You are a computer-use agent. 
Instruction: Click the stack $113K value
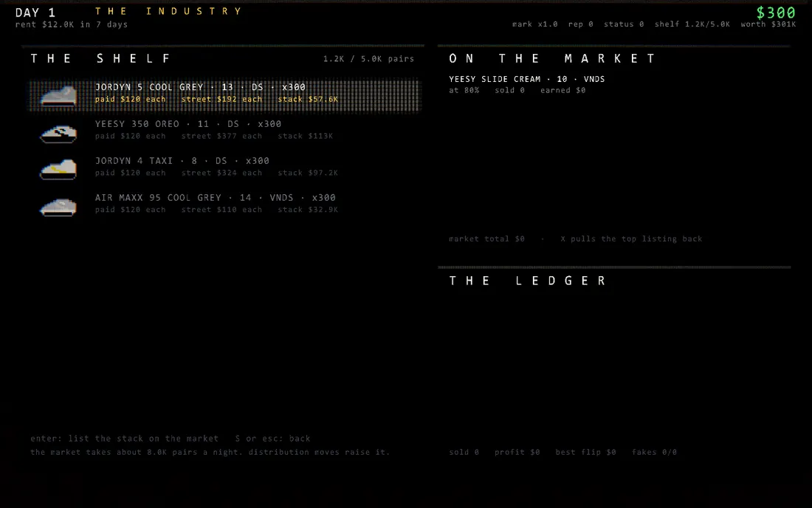pyautogui.click(x=305, y=136)
